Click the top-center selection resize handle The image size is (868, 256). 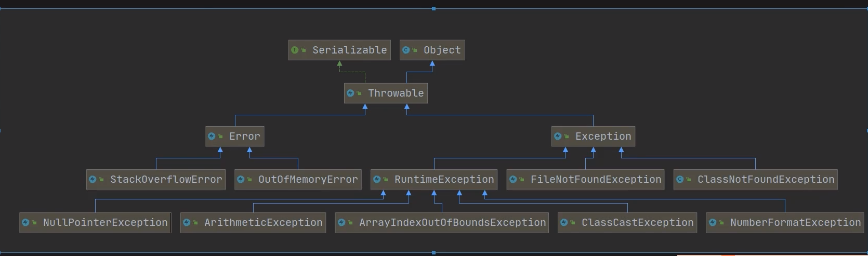[433, 9]
